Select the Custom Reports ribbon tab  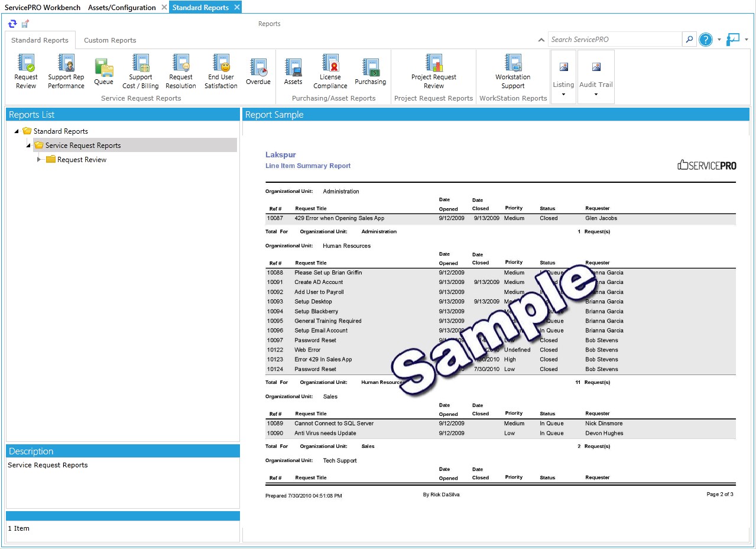110,40
